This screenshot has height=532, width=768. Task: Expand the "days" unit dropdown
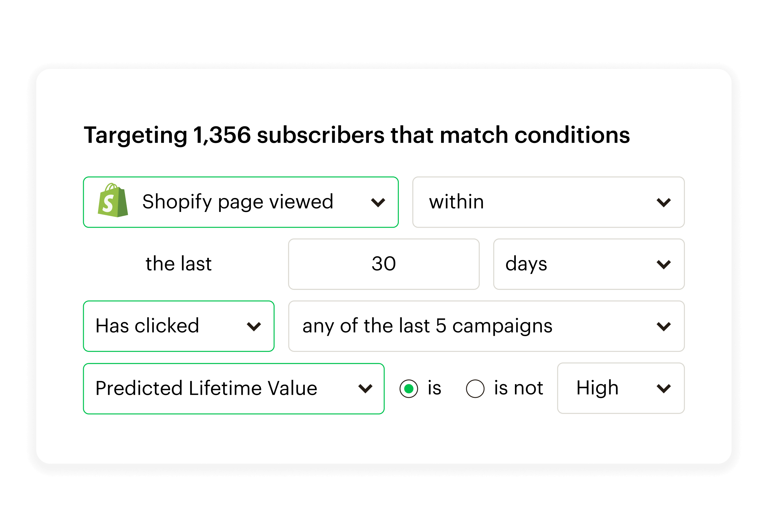tap(588, 264)
